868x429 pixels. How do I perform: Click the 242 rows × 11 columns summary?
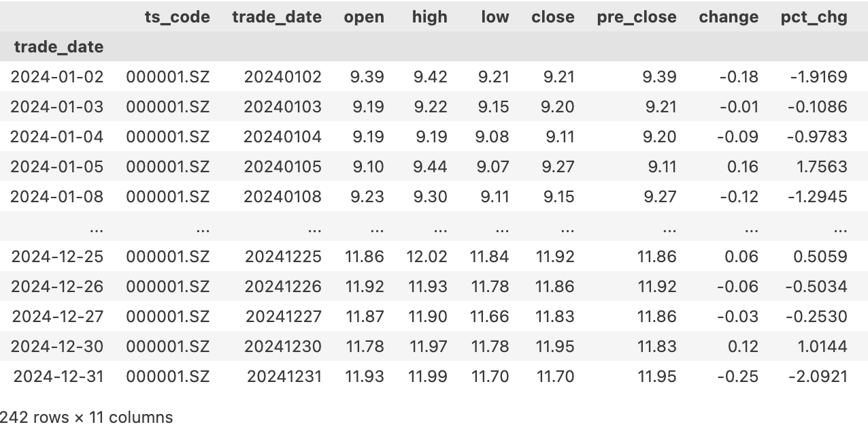pyautogui.click(x=86, y=417)
